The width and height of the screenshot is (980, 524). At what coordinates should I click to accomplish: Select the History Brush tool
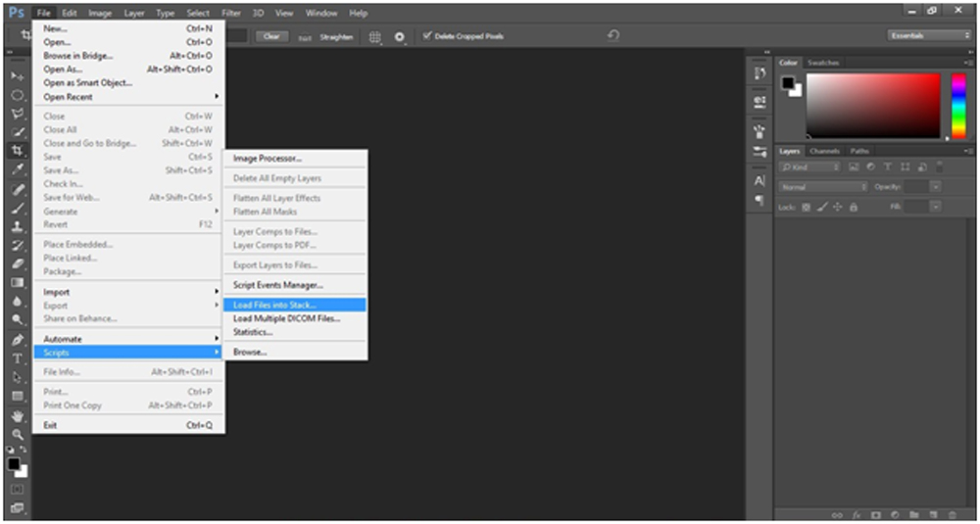tap(18, 246)
